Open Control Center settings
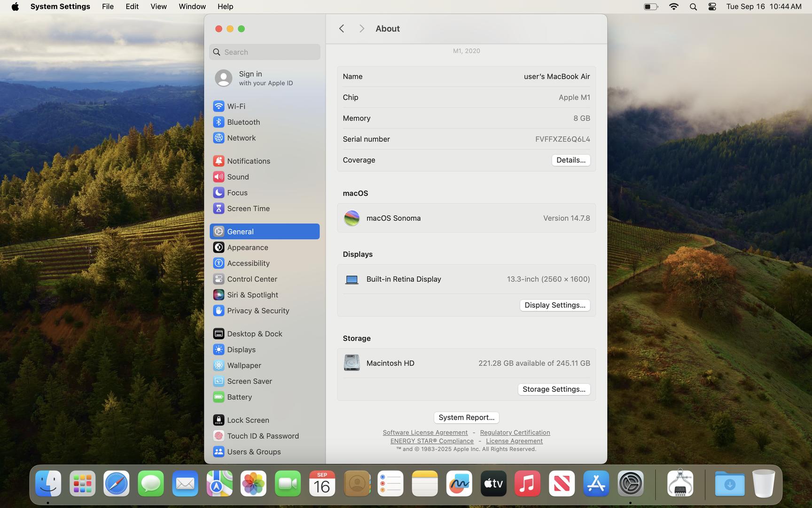The image size is (812, 508). coord(265,279)
